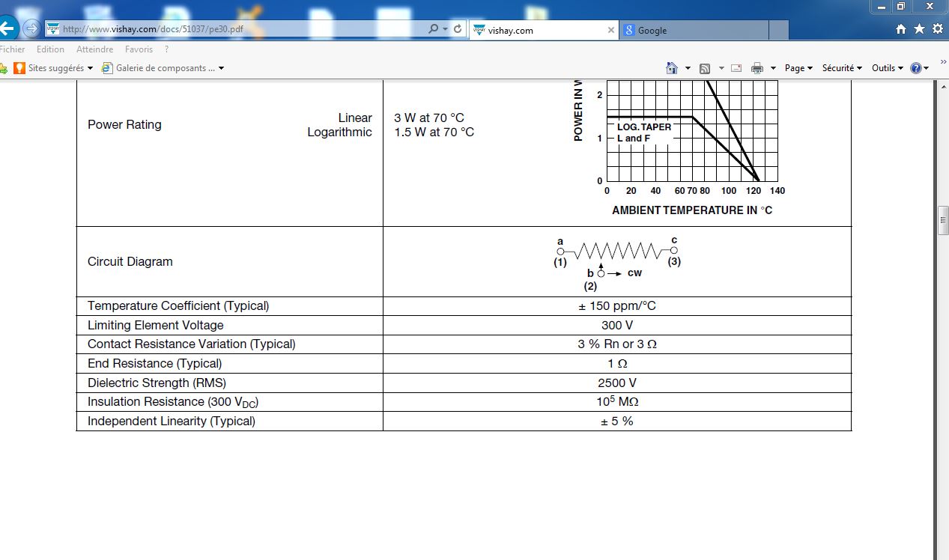Open the Outils command menu
The width and height of the screenshot is (949, 560).
tap(888, 68)
